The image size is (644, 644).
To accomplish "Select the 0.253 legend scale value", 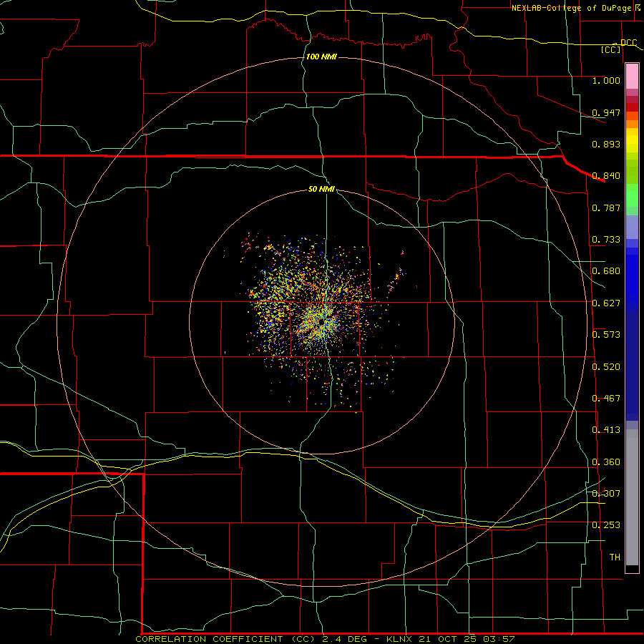I will [x=606, y=525].
